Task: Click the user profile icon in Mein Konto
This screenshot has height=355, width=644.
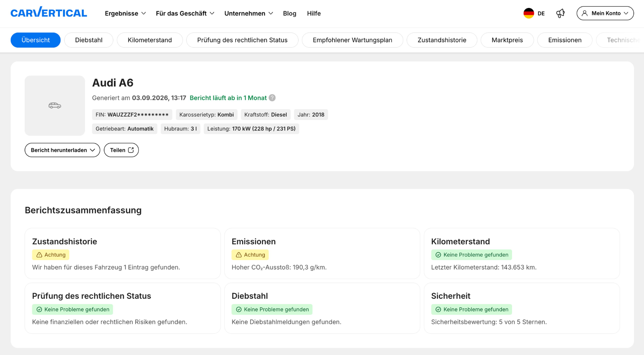Action: pos(584,13)
